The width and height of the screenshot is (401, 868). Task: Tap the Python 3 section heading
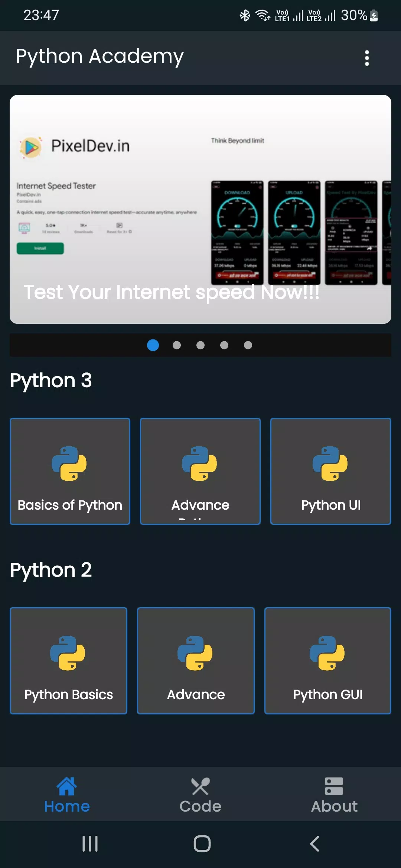click(x=51, y=381)
